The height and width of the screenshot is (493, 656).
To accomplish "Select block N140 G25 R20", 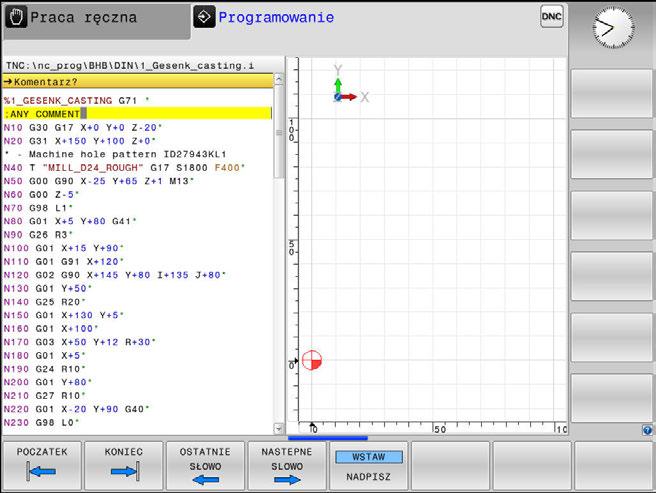I will 44,302.
